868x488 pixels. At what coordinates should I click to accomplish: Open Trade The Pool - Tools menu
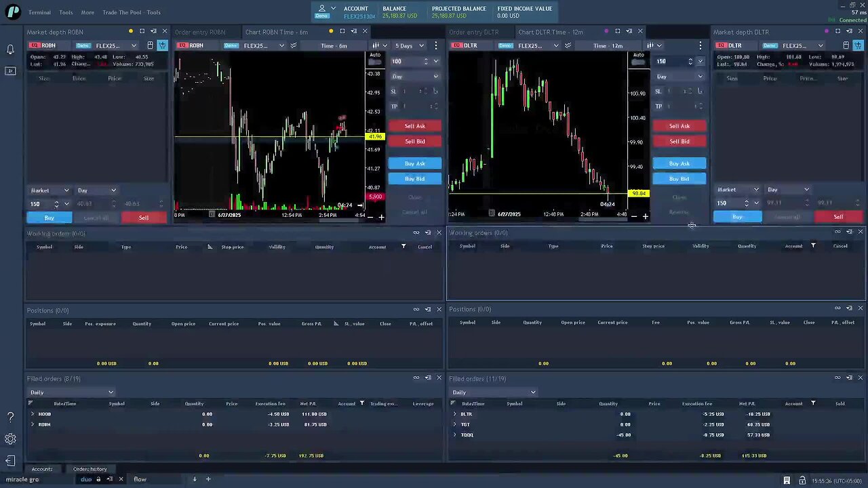point(132,12)
